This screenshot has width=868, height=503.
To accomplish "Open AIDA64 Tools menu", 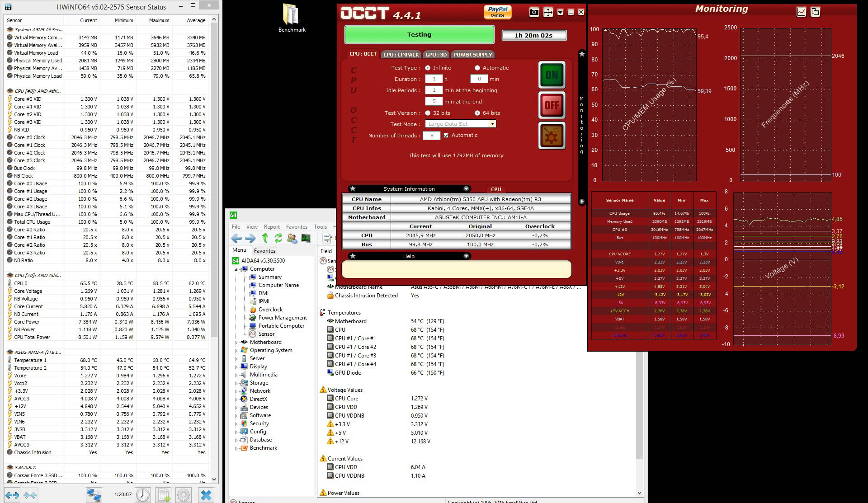I will pyautogui.click(x=320, y=227).
